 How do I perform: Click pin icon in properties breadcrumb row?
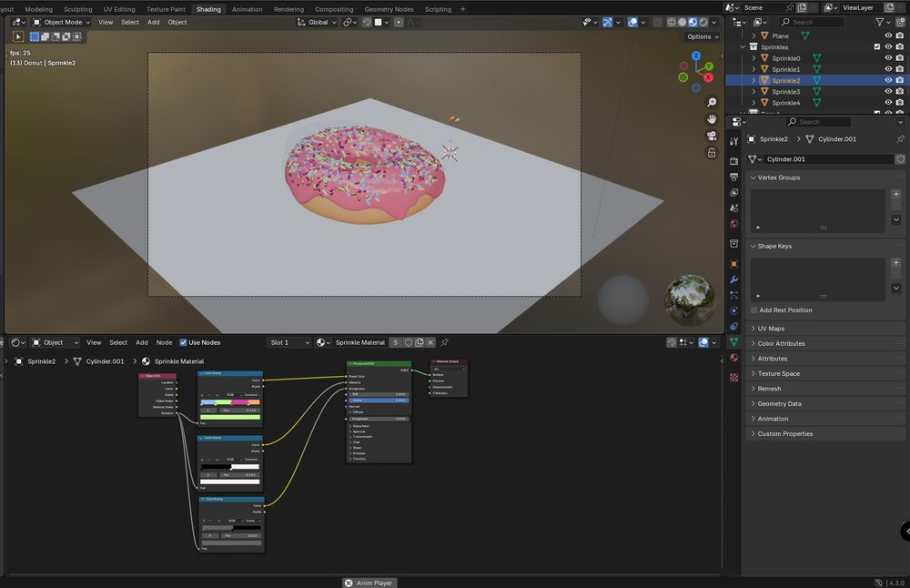coord(900,139)
